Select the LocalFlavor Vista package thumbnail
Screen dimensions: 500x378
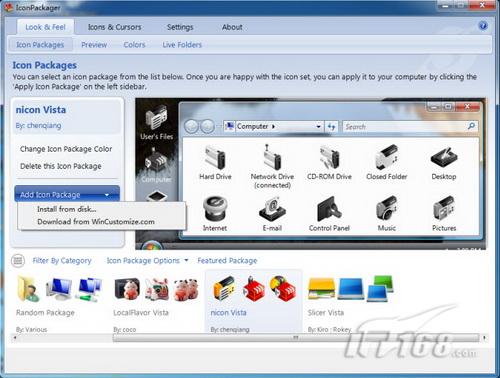157,289
